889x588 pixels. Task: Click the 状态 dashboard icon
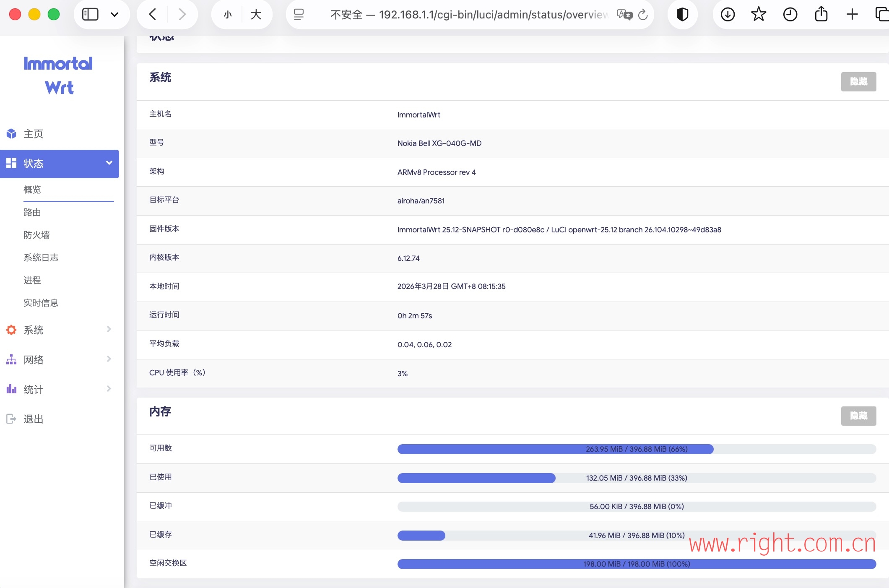[11, 163]
